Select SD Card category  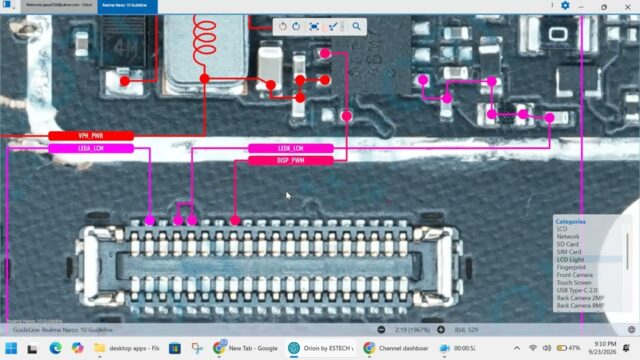[x=567, y=244]
